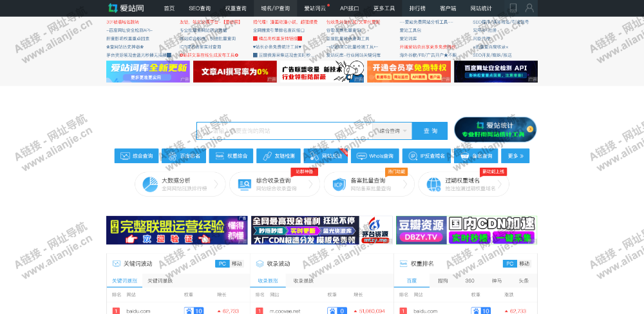Click the 查询 search button
Image resolution: width=644 pixels, height=314 pixels.
[x=430, y=131]
